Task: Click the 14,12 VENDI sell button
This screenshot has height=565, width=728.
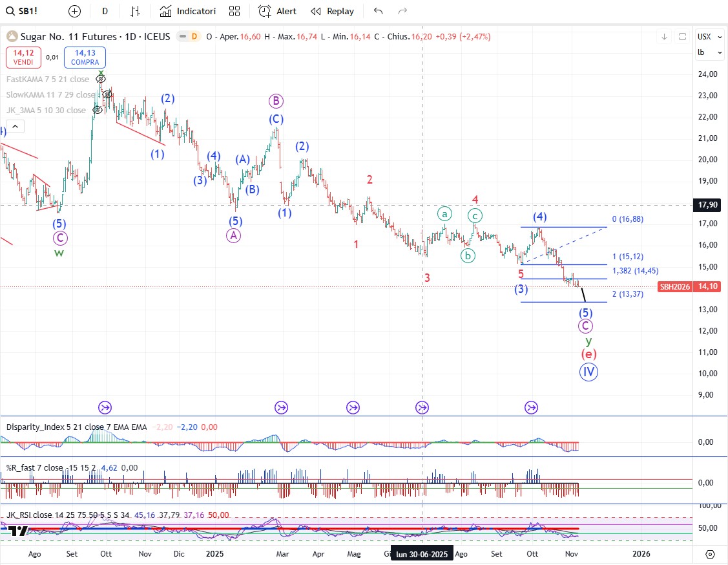Action: click(x=24, y=58)
